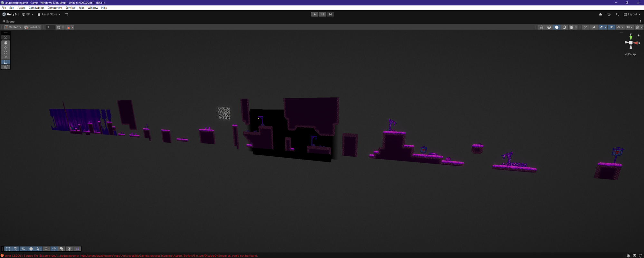
Task: Select the Scale tool
Action: click(5, 57)
